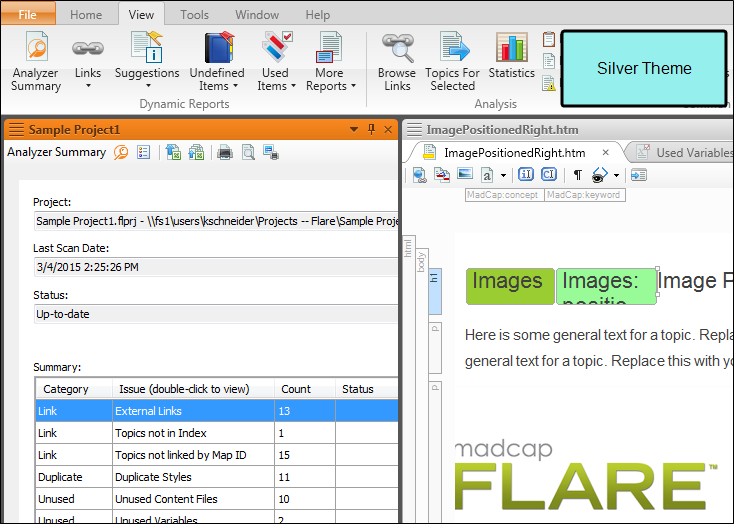This screenshot has height=524, width=734.
Task: Click the MadCap:keyword tag marker
Action: point(585,195)
